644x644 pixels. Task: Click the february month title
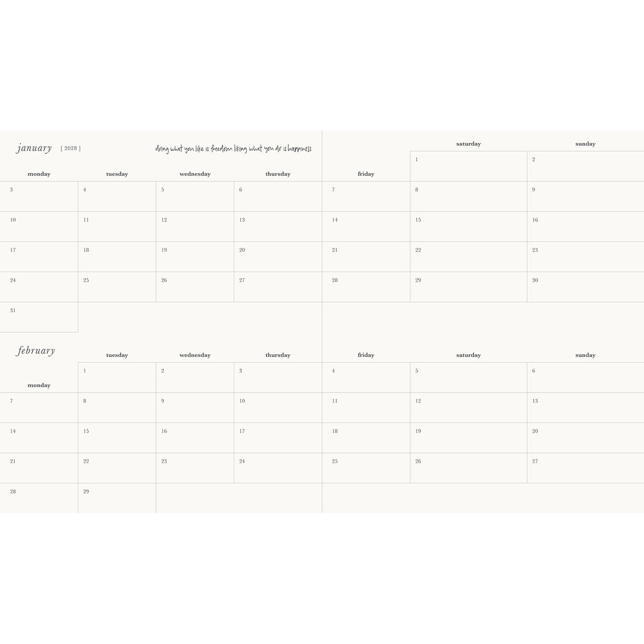[x=36, y=351]
